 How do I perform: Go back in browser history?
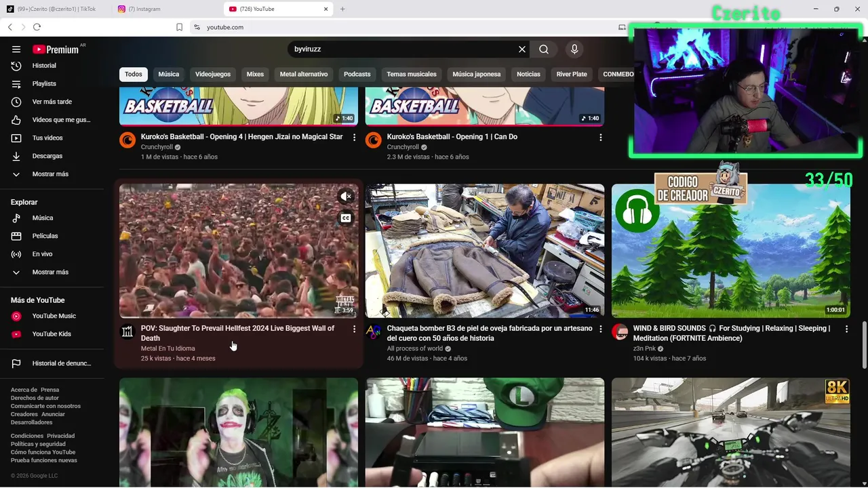coord(9,27)
